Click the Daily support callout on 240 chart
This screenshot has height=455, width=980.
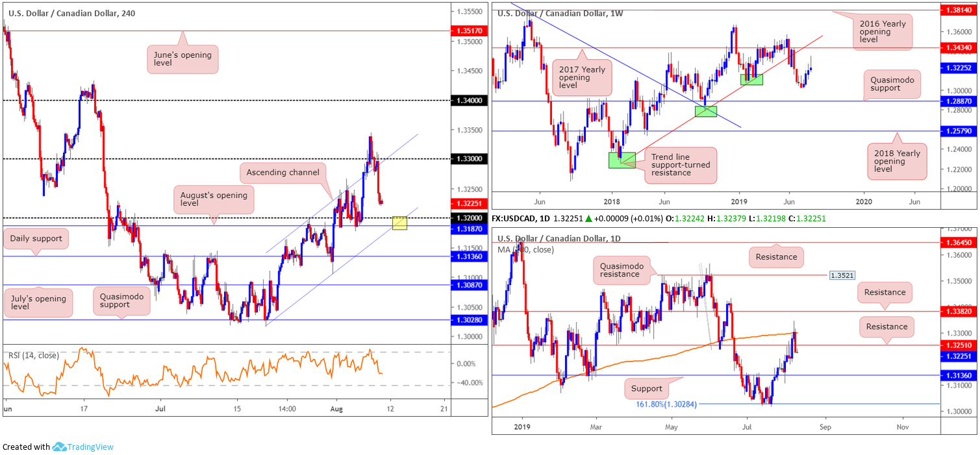tap(36, 238)
